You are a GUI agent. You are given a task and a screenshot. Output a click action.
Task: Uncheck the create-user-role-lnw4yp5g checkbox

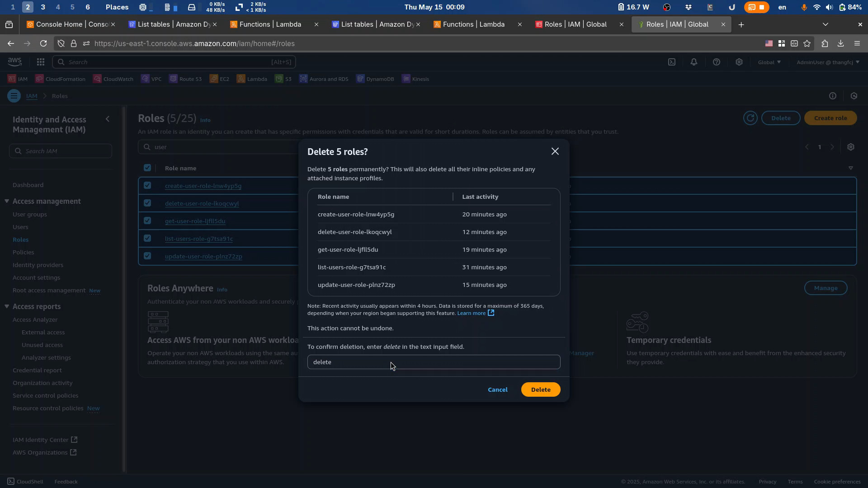[147, 185]
